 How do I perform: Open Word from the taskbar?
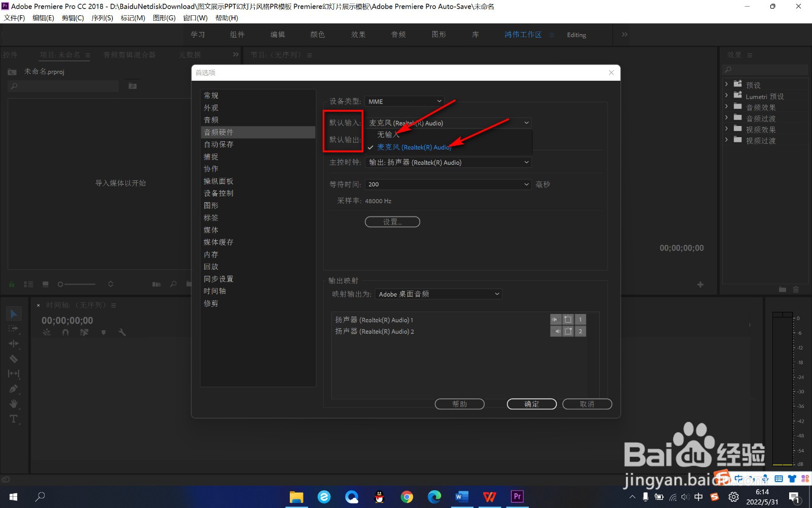(x=462, y=496)
